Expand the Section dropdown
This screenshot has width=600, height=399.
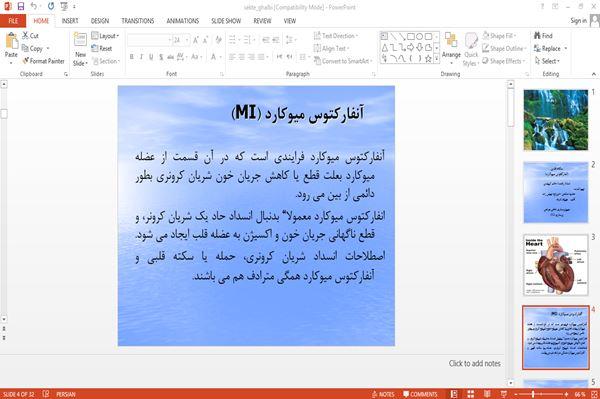(106, 61)
